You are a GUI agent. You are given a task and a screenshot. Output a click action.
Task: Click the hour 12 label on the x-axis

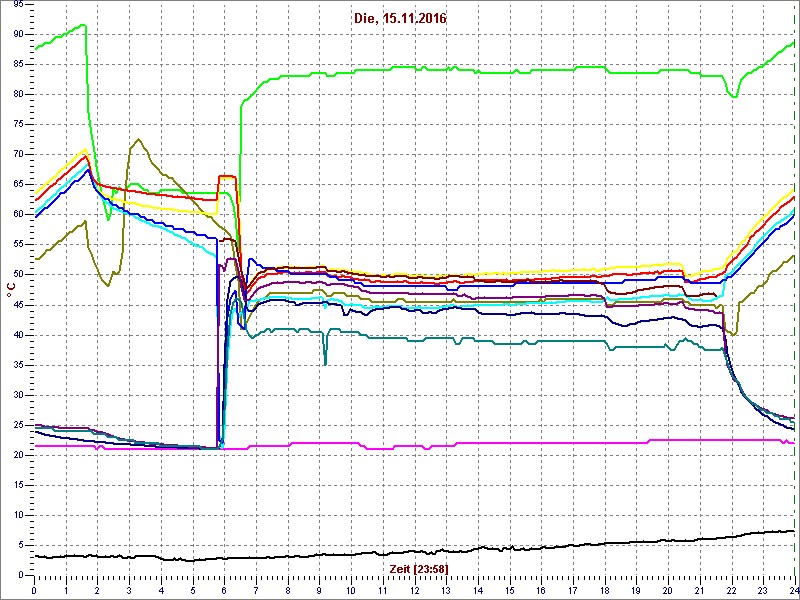[x=414, y=590]
